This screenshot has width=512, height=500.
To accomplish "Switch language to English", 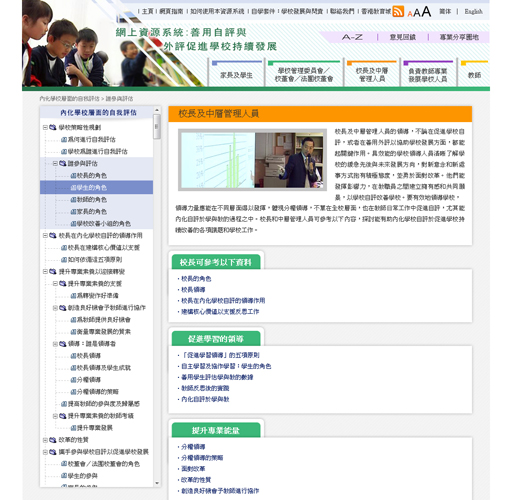I will click(473, 12).
